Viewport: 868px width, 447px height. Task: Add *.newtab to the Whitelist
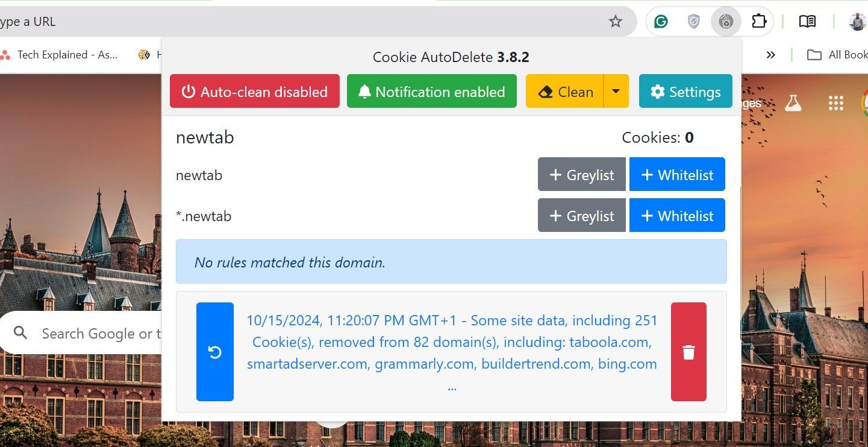pyautogui.click(x=677, y=216)
